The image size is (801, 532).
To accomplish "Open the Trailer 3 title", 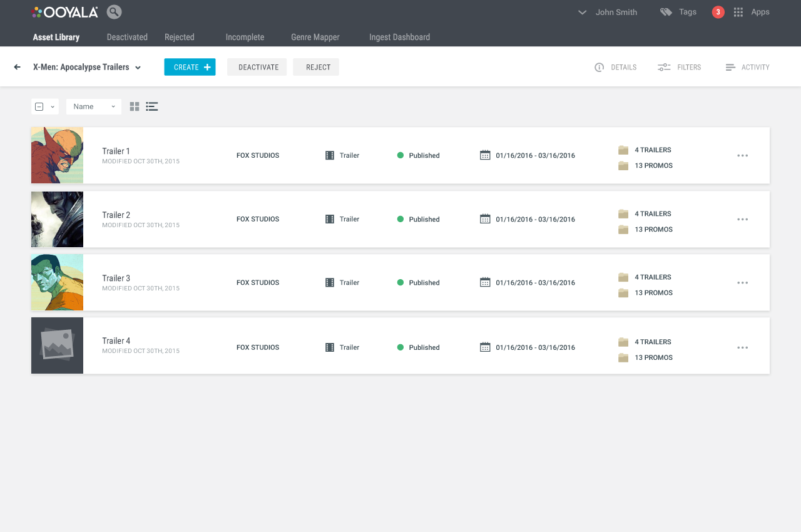I will (x=116, y=278).
